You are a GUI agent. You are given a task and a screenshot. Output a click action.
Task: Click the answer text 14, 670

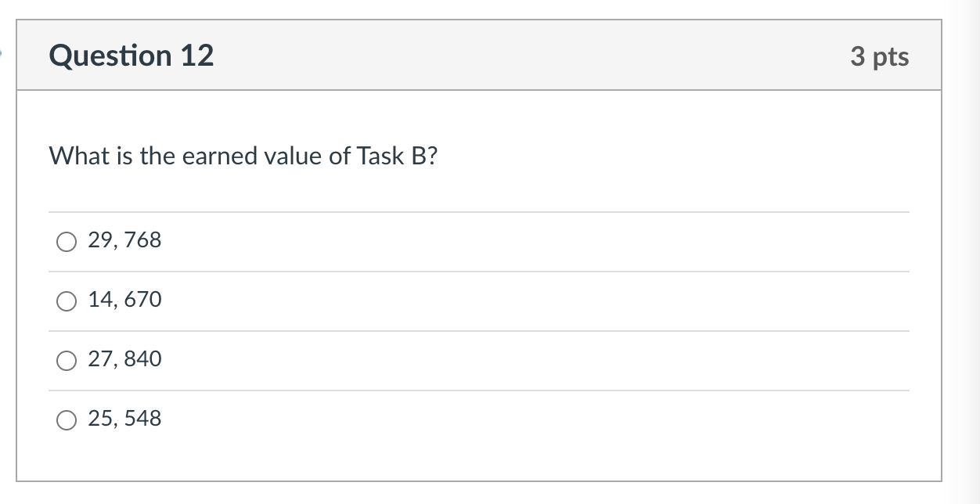tap(125, 300)
